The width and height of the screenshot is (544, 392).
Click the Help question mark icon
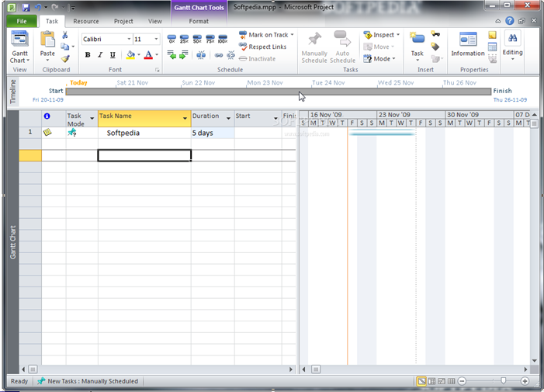pyautogui.click(x=509, y=22)
